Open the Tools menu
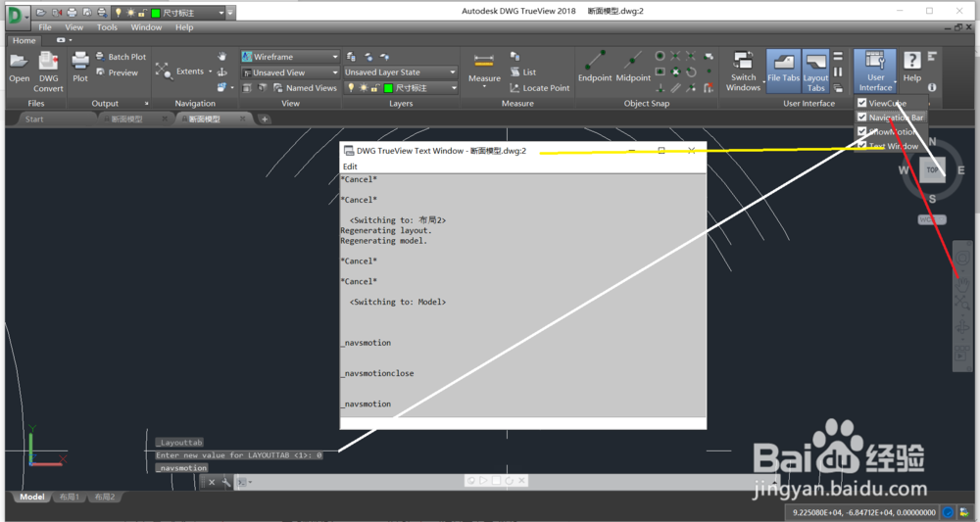The height and width of the screenshot is (522, 980). coord(107,27)
